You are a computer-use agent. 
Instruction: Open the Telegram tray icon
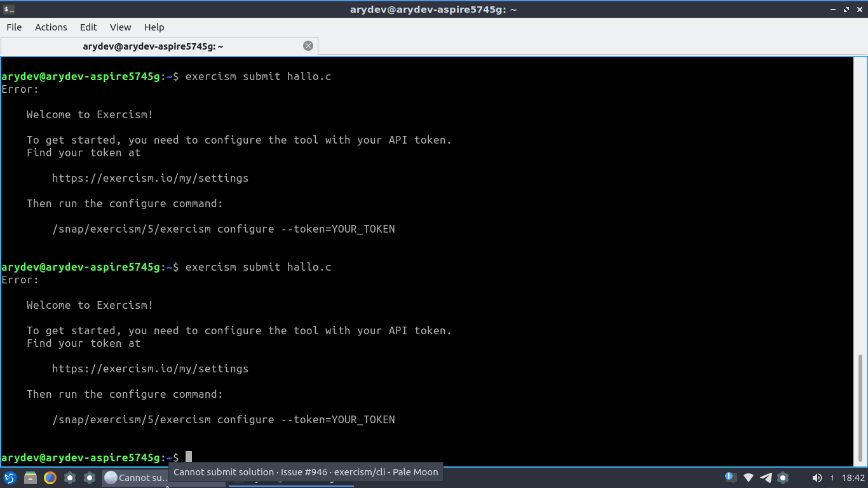[x=766, y=478]
